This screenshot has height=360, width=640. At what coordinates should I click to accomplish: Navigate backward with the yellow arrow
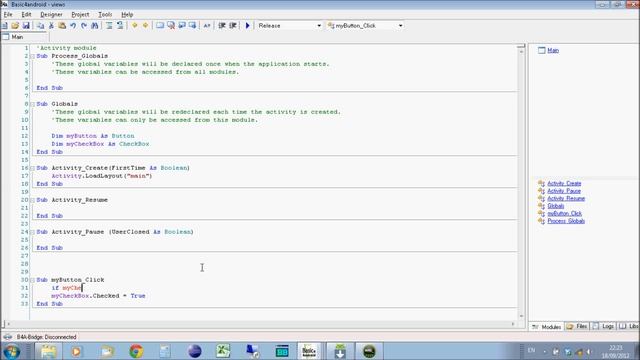coord(134,26)
